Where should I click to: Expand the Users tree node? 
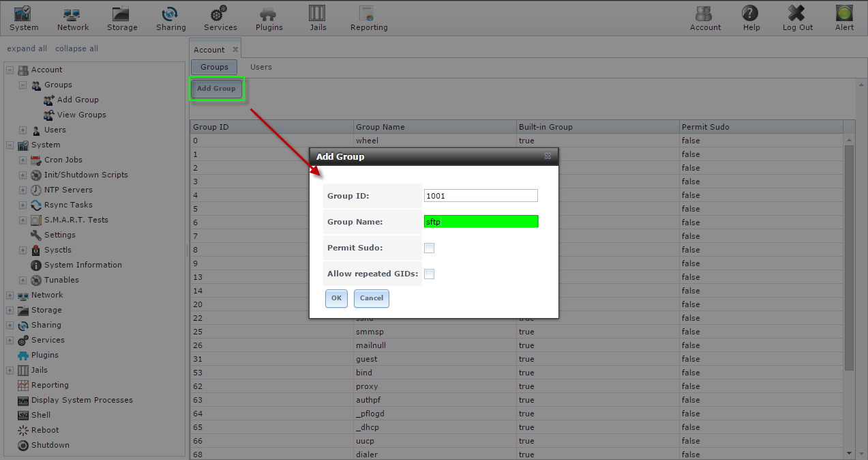23,130
